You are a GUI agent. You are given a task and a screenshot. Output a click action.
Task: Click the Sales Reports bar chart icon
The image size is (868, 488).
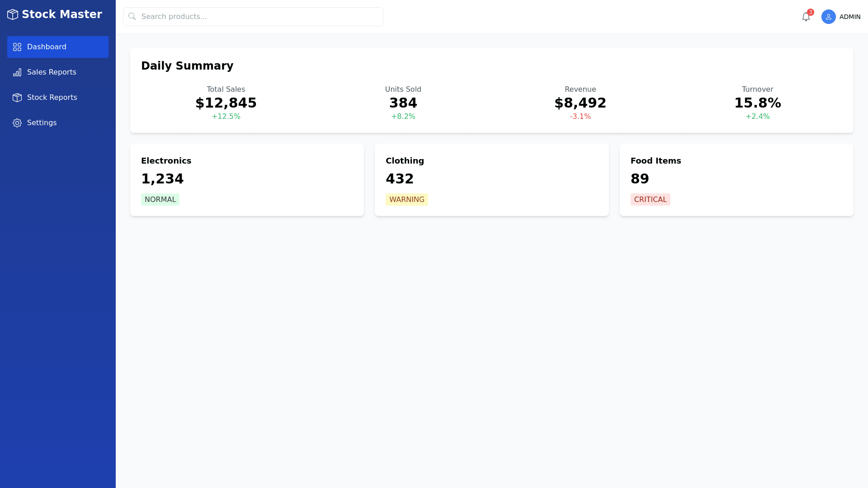coord(17,72)
